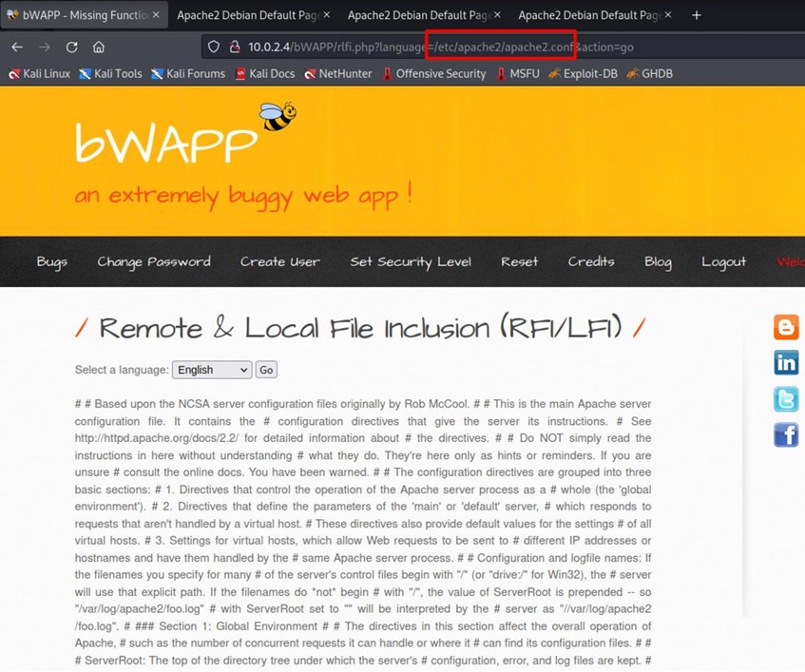The height and width of the screenshot is (672, 805).
Task: Click Logout in the navigation bar
Action: click(x=723, y=261)
